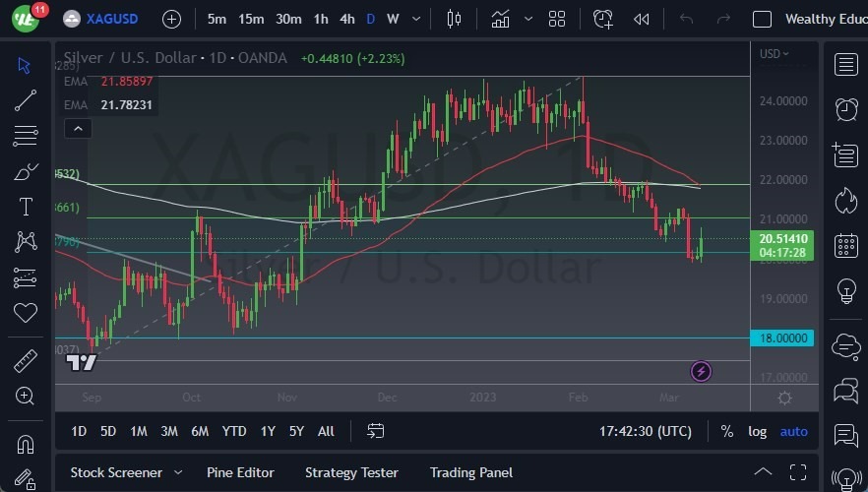868x492 pixels.
Task: Switch to the Strategy Tester tab
Action: [x=351, y=472]
